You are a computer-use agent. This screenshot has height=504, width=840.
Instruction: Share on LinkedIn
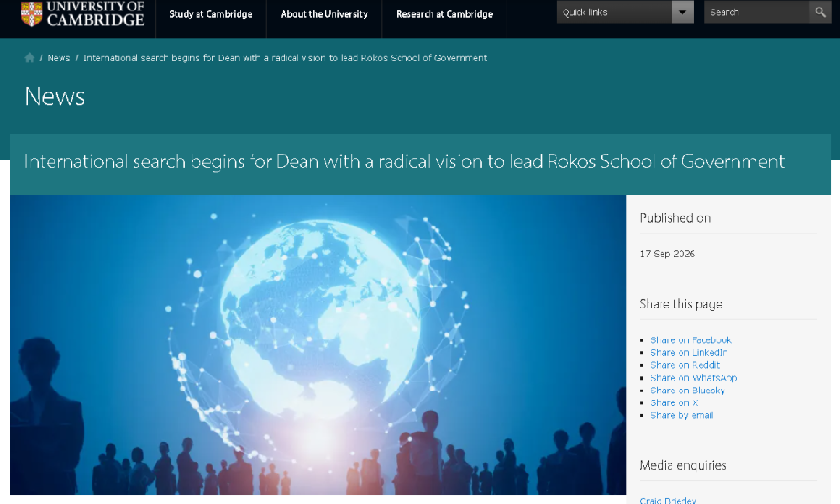pos(689,353)
